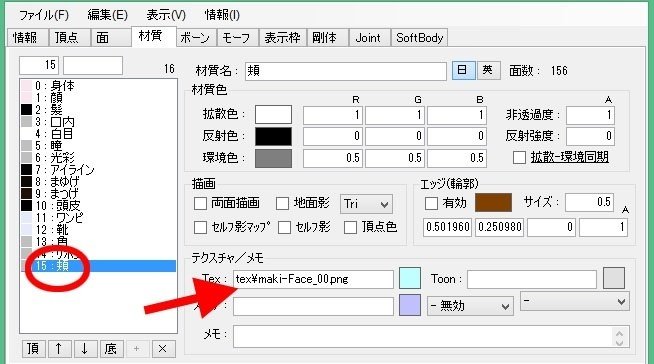
Task: Click the + add material button
Action: (137, 349)
